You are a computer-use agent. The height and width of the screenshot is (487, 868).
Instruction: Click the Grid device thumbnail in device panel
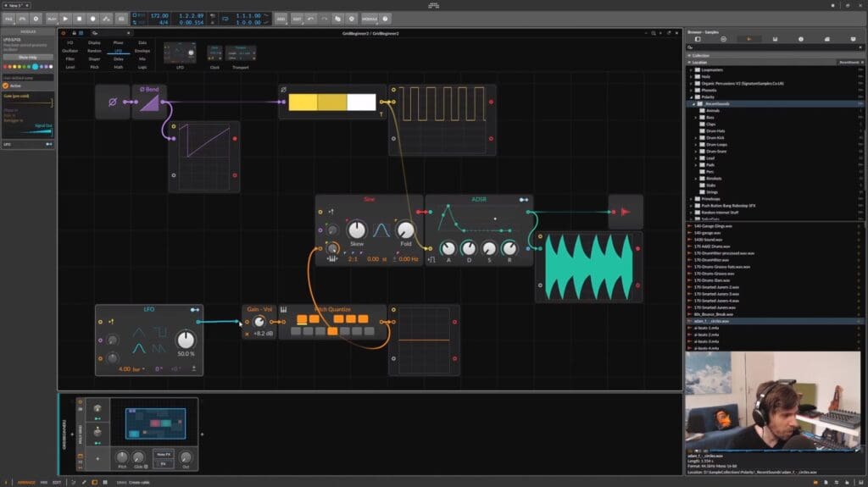[x=155, y=423]
